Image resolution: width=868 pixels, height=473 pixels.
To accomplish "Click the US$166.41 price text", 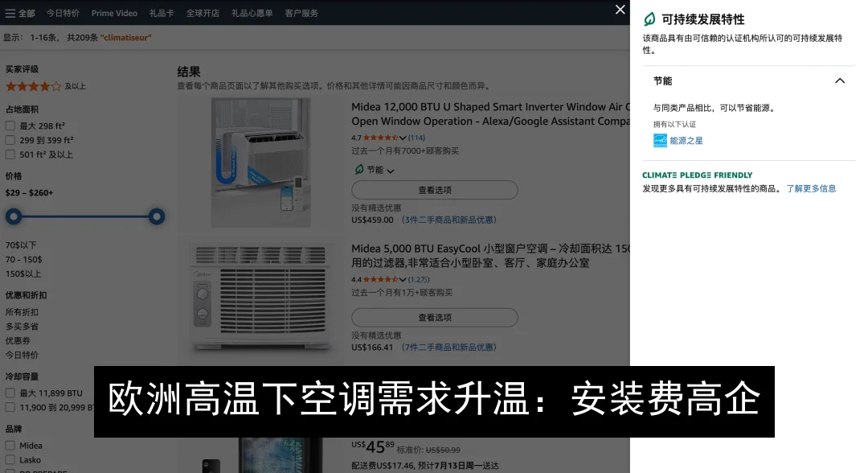I will tap(373, 348).
